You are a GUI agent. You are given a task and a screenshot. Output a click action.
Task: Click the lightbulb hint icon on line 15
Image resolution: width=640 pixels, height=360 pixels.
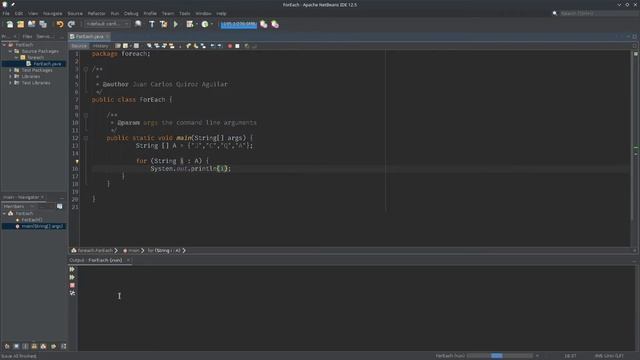pos(77,161)
